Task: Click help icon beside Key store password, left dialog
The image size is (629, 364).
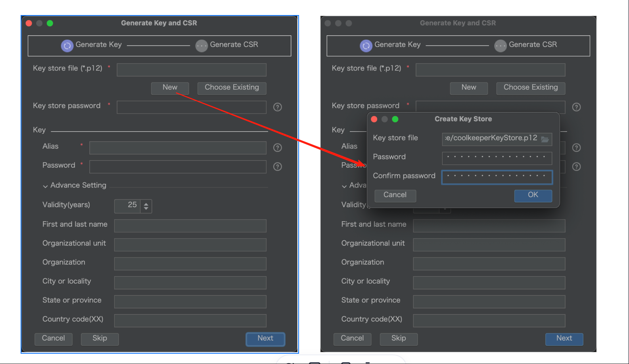Action: pyautogui.click(x=278, y=107)
